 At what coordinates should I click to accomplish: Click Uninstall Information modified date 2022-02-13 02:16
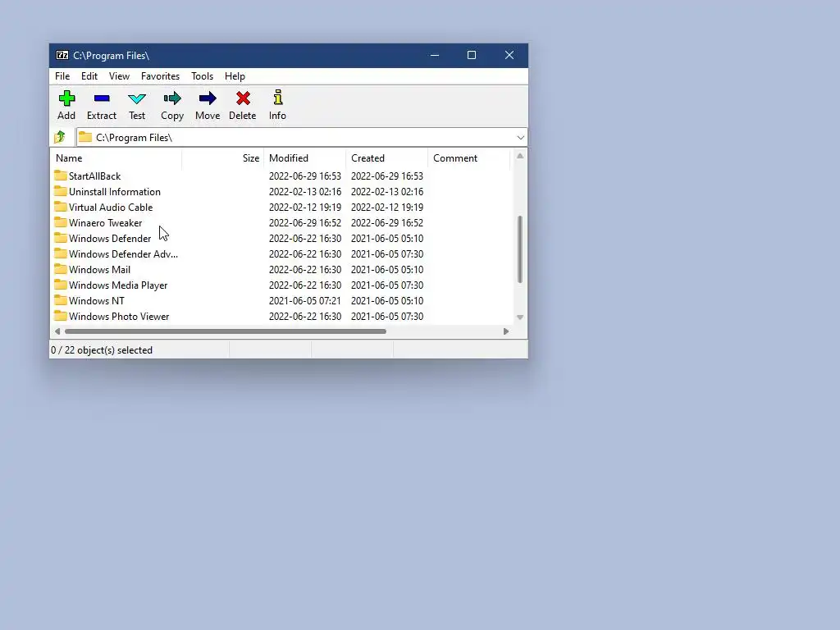click(305, 191)
